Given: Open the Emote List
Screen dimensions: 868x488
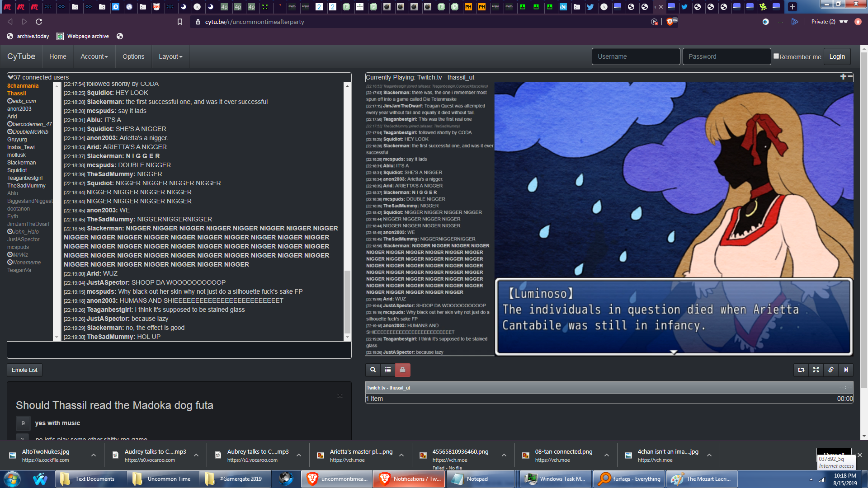Looking at the screenshot, I should [24, 370].
